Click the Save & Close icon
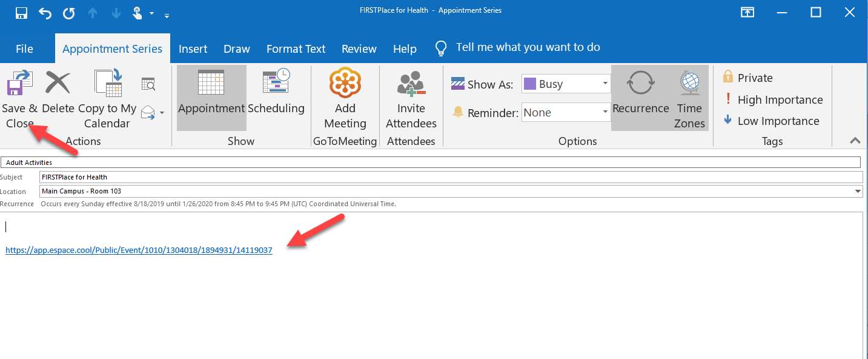 click(x=19, y=85)
